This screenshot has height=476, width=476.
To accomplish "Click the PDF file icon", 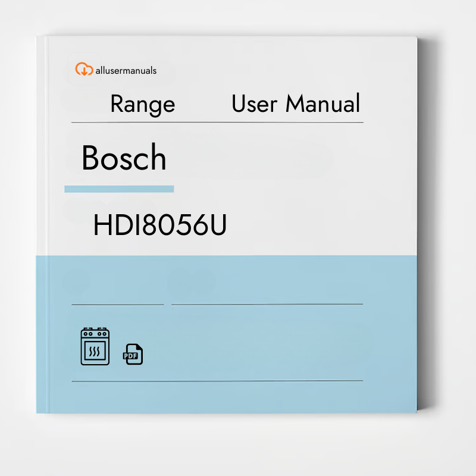I will point(133,354).
